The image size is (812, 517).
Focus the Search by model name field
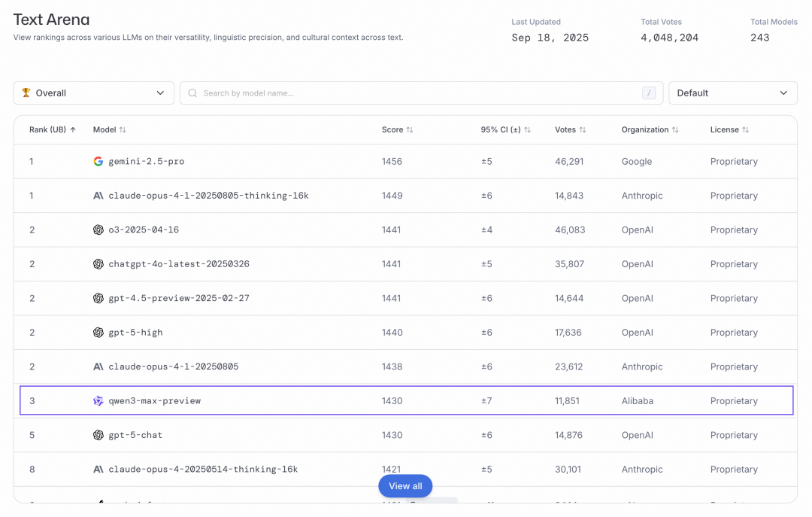pyautogui.click(x=414, y=93)
